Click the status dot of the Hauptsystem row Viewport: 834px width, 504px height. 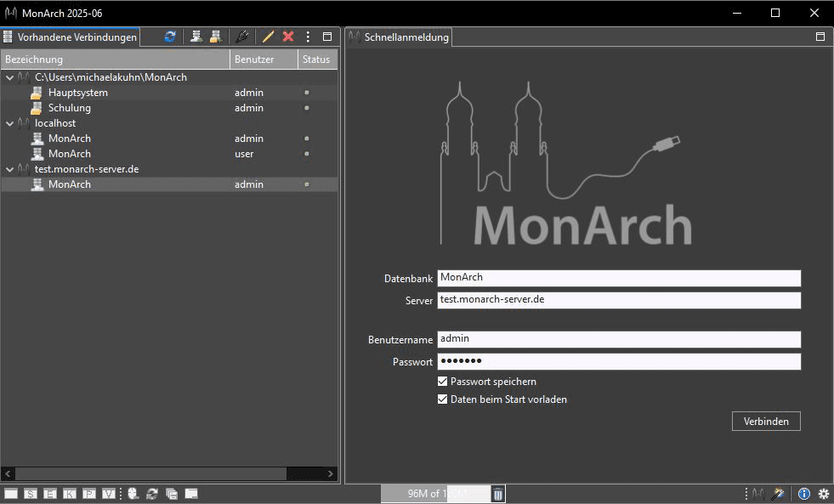point(306,93)
